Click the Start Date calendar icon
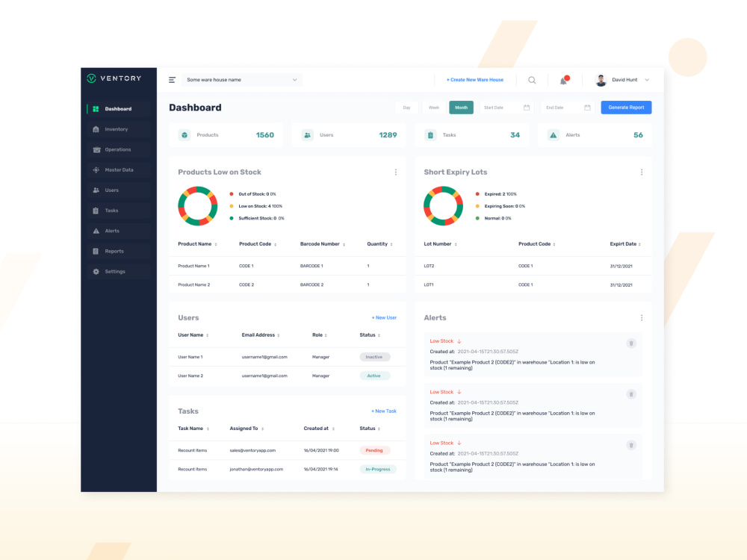 (x=527, y=108)
